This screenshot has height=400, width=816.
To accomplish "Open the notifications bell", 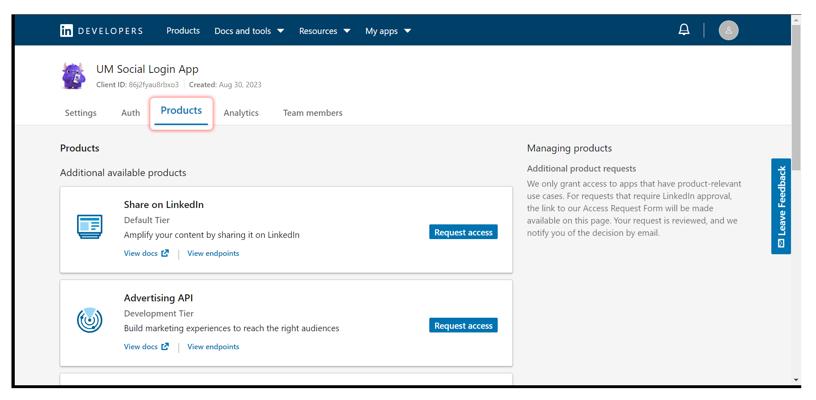I will pos(684,30).
